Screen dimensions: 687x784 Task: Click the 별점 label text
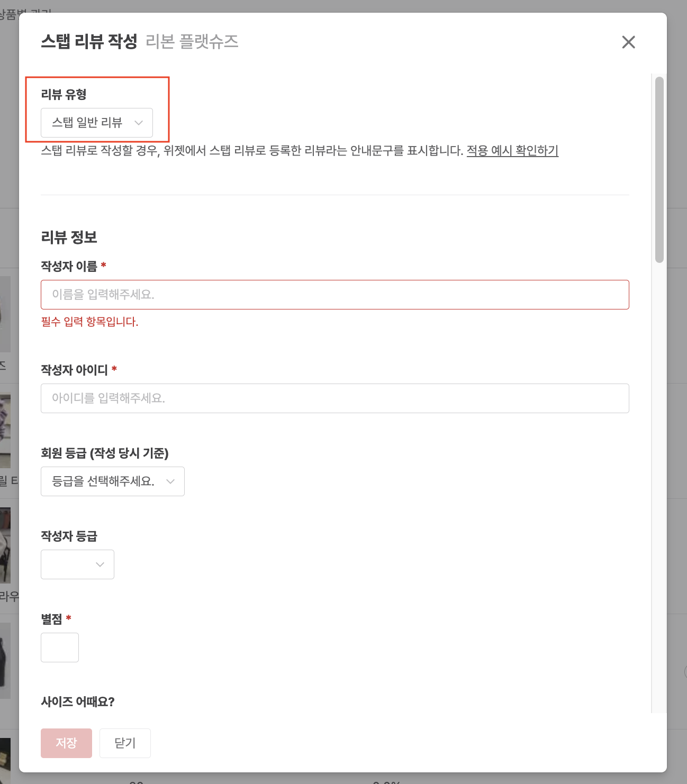pos(51,619)
